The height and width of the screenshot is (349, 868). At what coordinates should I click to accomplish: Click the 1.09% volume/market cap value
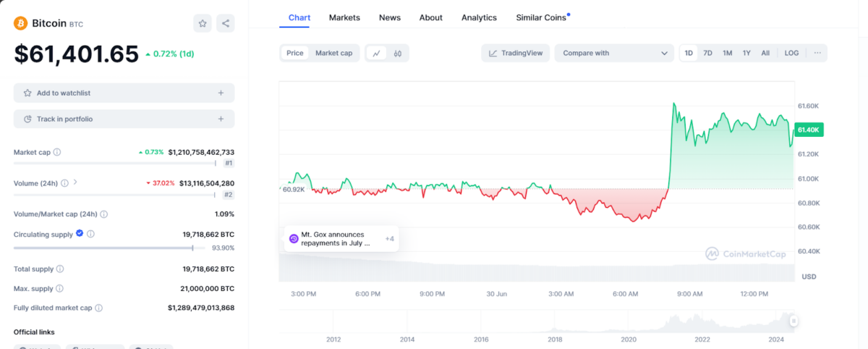pyautogui.click(x=224, y=214)
